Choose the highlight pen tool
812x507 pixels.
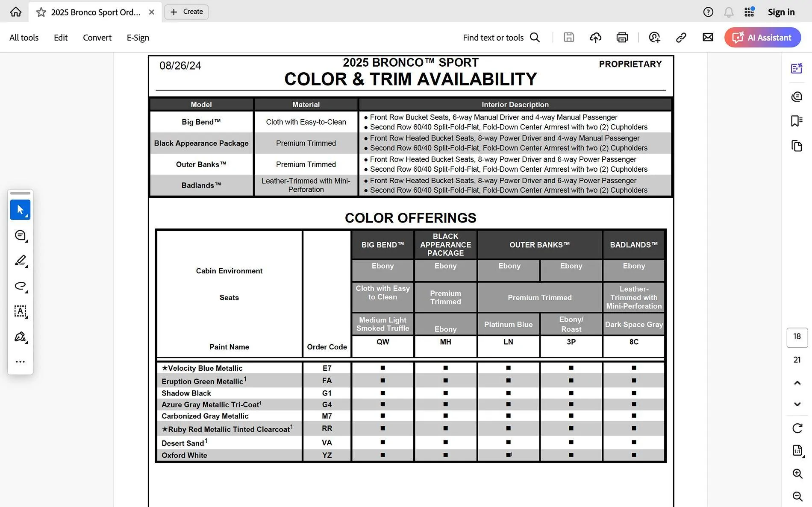click(x=20, y=261)
